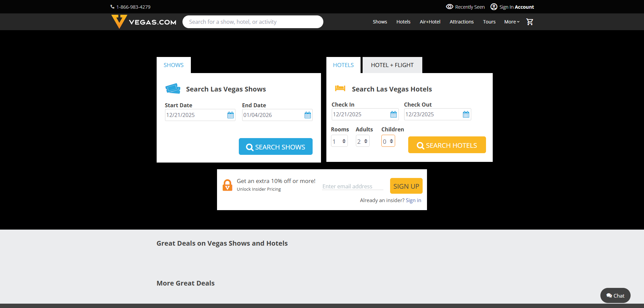Open the shopping cart icon
This screenshot has width=644, height=308.
pos(530,22)
